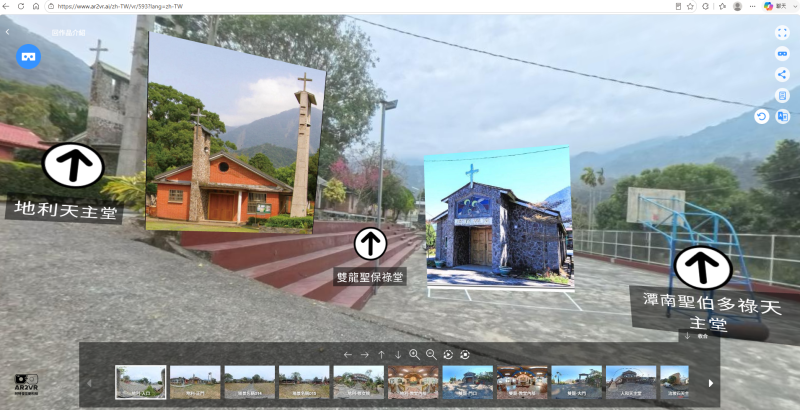Enter fullscreen view of the panorama
Screen dimensions: 800x410
pyautogui.click(x=782, y=33)
